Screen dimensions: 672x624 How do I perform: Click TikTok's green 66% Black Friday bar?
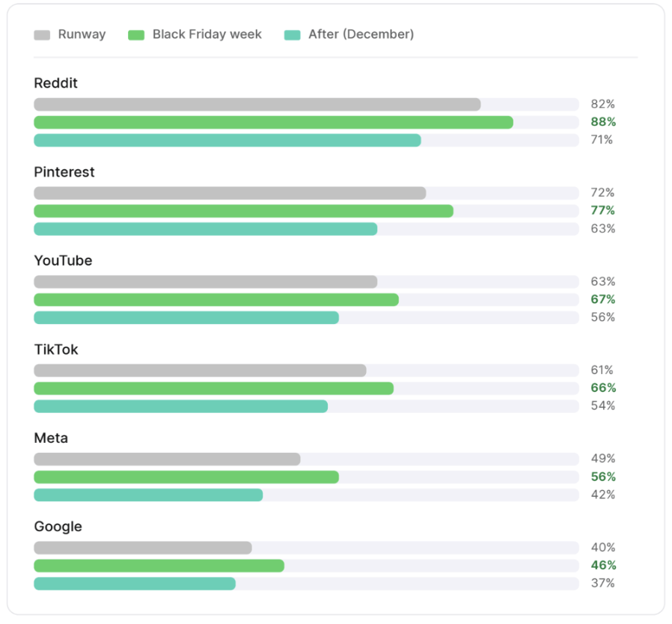pos(214,389)
